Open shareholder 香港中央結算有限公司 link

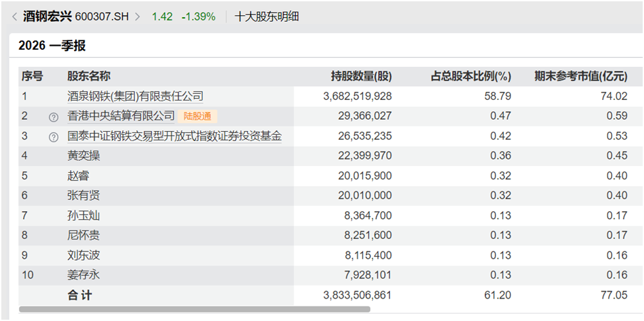pos(121,116)
